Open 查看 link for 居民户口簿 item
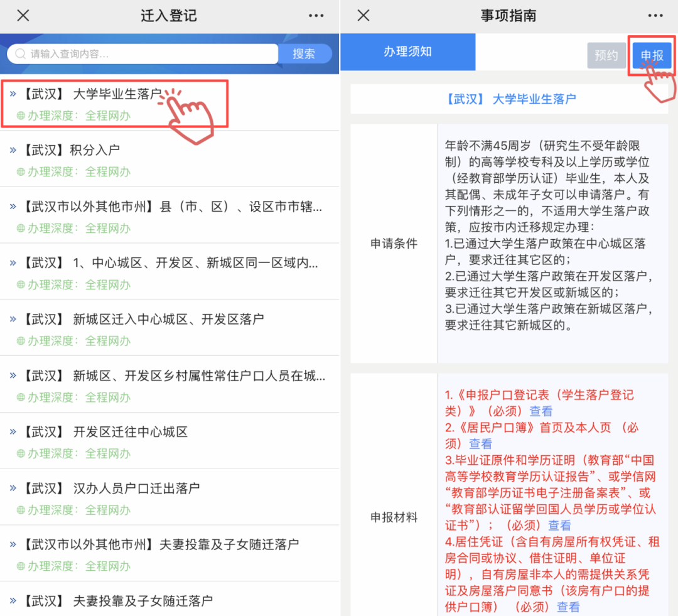The image size is (678, 616). pos(481,444)
